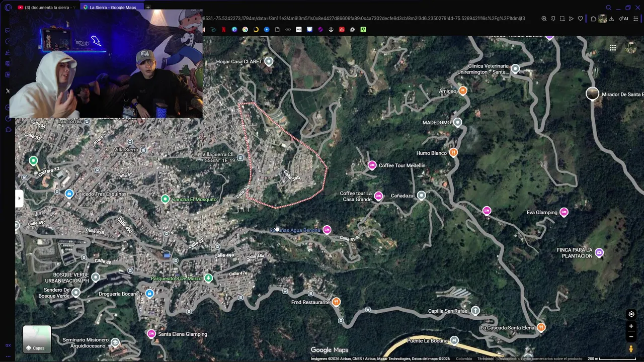Open the downloads arrow icon

(x=611, y=19)
